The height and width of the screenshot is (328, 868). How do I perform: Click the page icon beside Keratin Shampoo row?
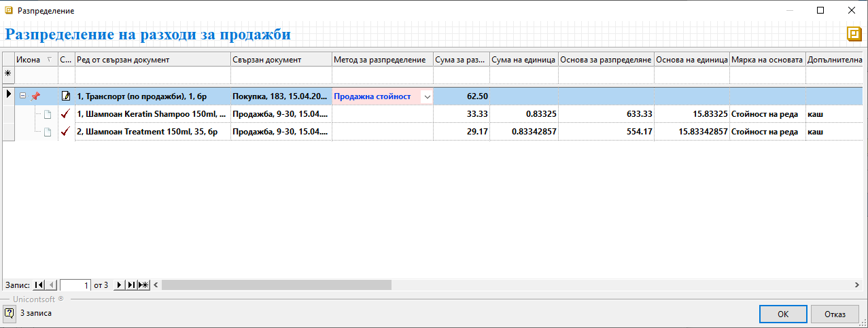pos(47,114)
